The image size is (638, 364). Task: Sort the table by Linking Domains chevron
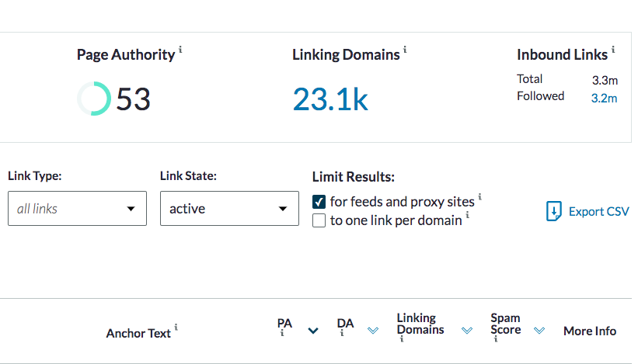[x=467, y=331]
